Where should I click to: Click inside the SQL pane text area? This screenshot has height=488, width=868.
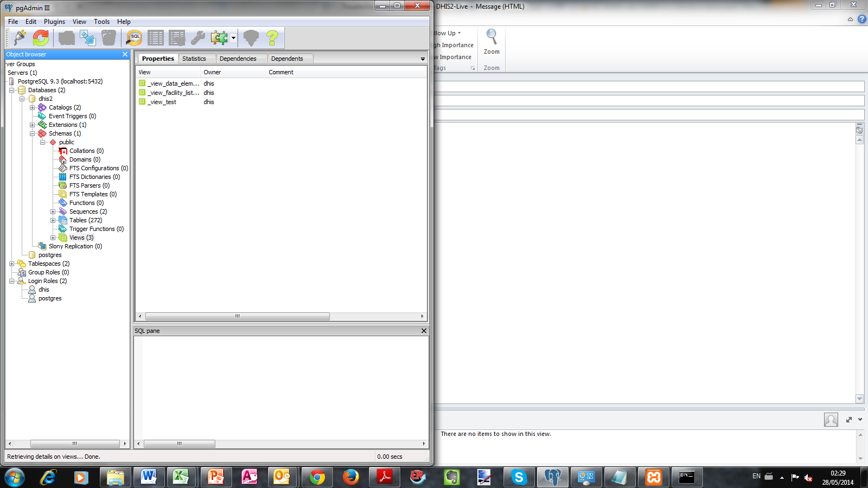(281, 388)
